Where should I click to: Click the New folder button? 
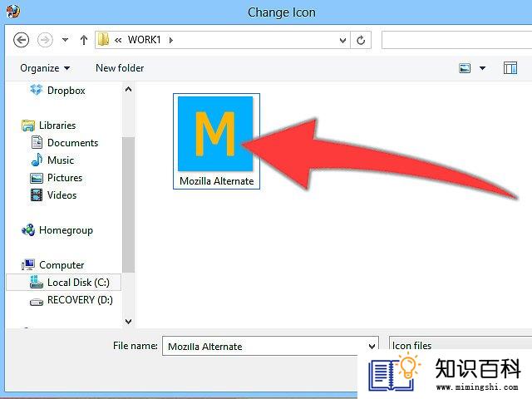tap(120, 68)
